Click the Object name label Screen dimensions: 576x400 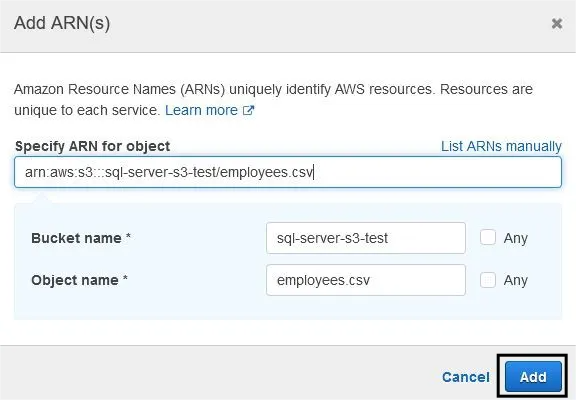pos(79,280)
